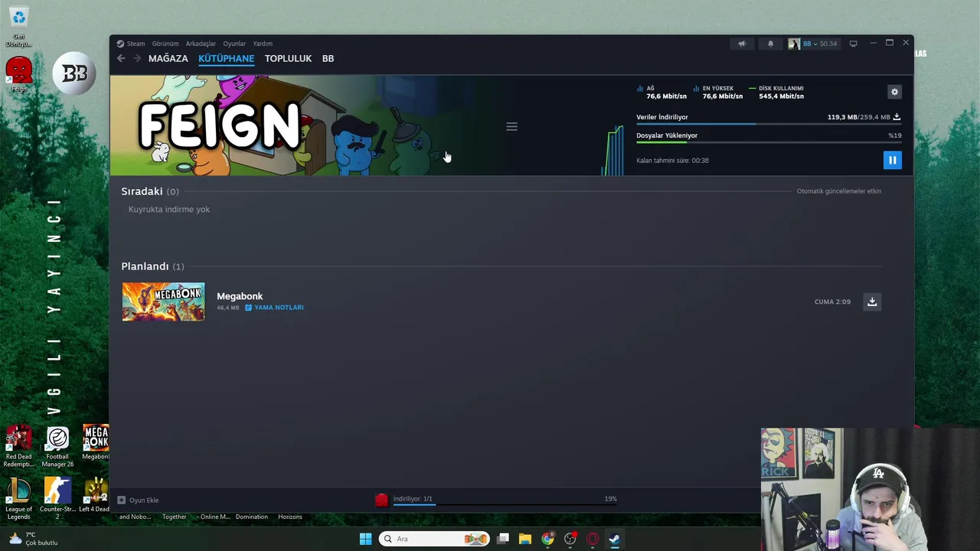Go forward with the right arrow
This screenshot has height=551, width=980.
137,58
